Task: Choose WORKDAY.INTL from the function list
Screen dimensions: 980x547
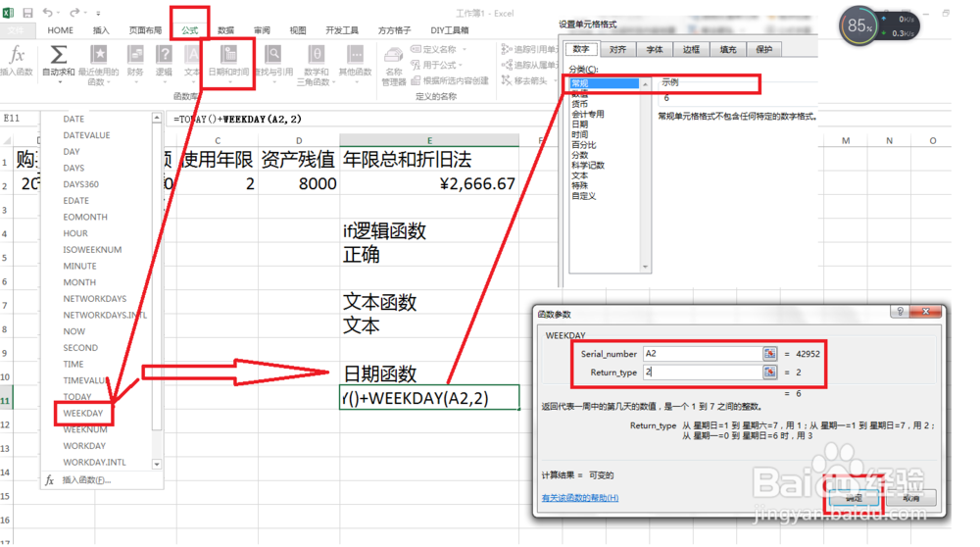Action: click(x=94, y=462)
